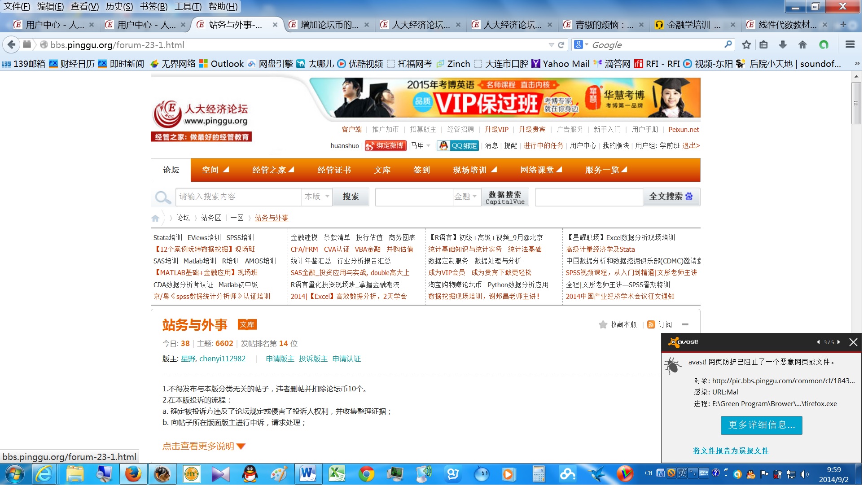The height and width of the screenshot is (499, 868).
Task: Open the 历史(S) menu
Action: [x=119, y=6]
